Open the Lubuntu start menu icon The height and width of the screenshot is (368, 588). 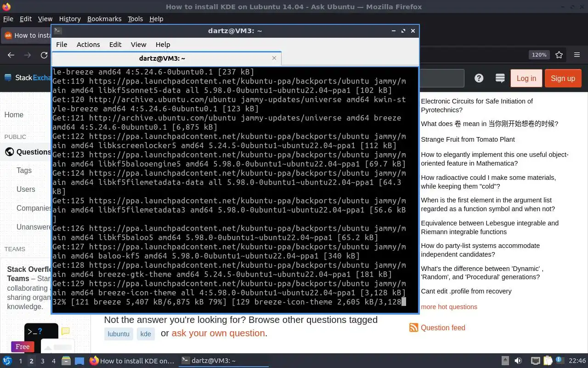(x=7, y=361)
